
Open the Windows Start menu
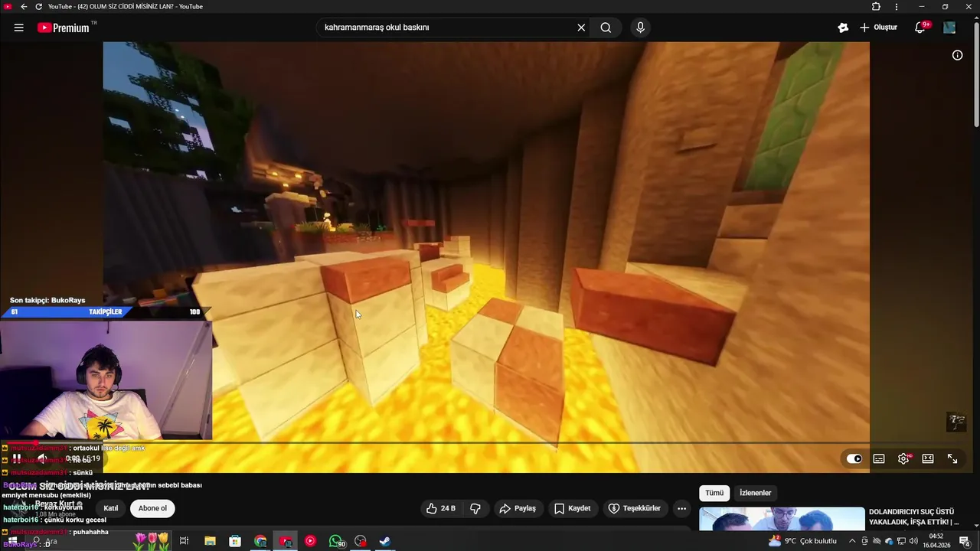(x=12, y=541)
